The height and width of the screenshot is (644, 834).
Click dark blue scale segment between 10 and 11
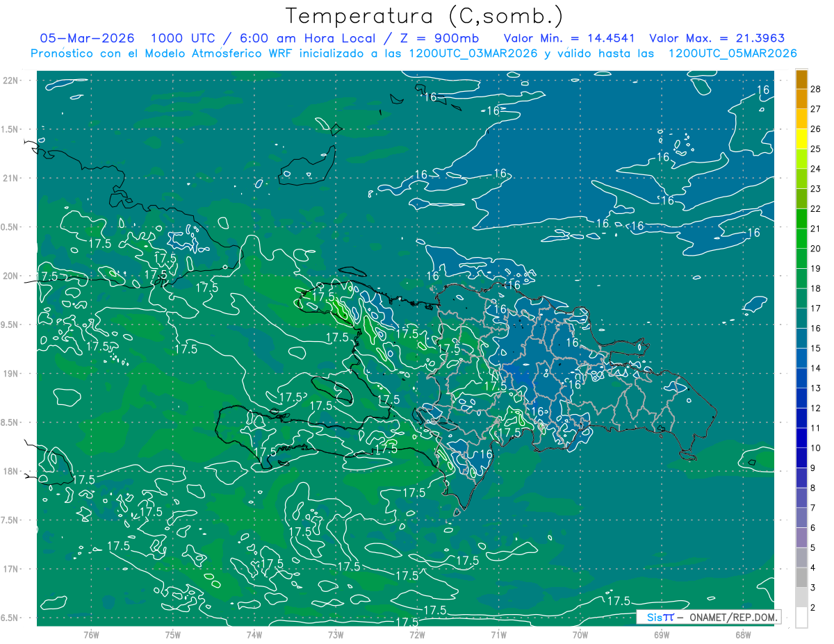click(x=801, y=438)
